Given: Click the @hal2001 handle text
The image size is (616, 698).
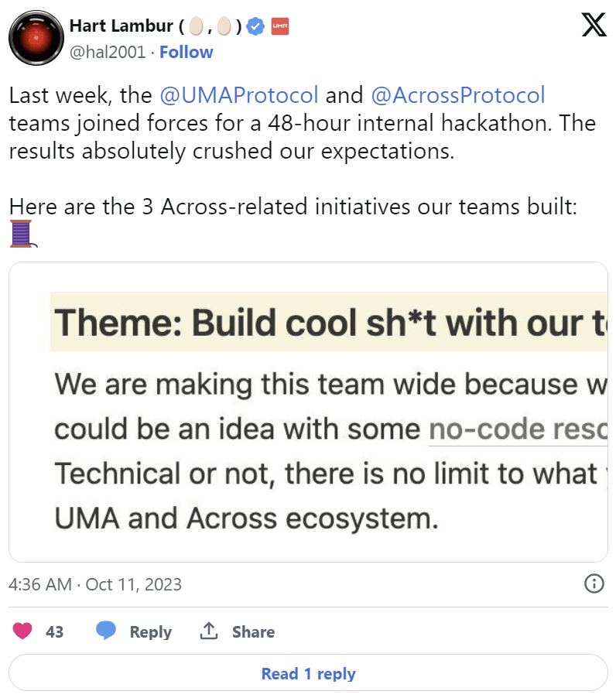Looking at the screenshot, I should coord(107,53).
